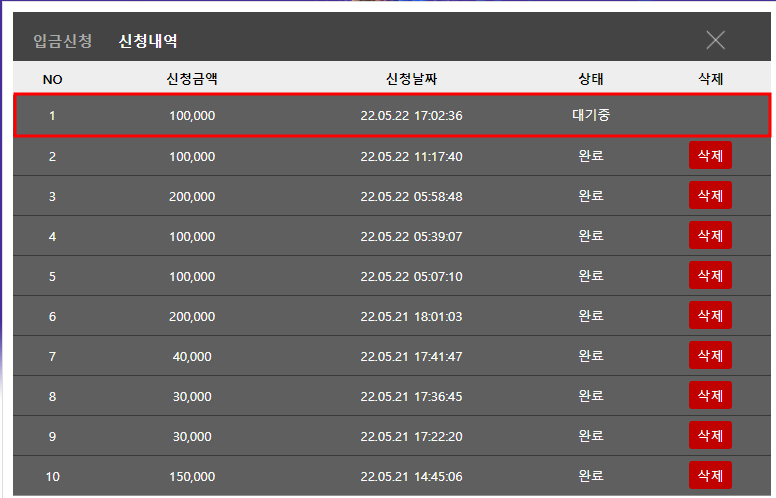The width and height of the screenshot is (776, 498).
Task: Delete row 7 with amount 40,000
Action: [x=710, y=355]
